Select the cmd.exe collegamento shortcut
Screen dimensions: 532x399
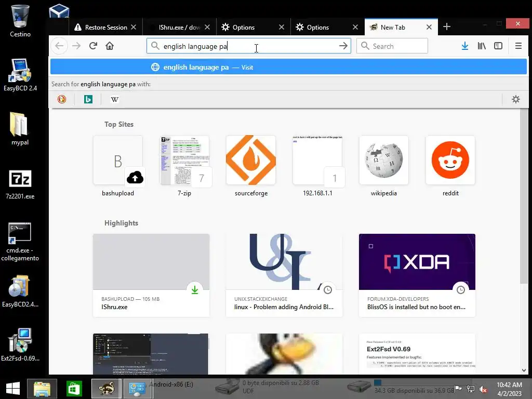click(x=20, y=242)
